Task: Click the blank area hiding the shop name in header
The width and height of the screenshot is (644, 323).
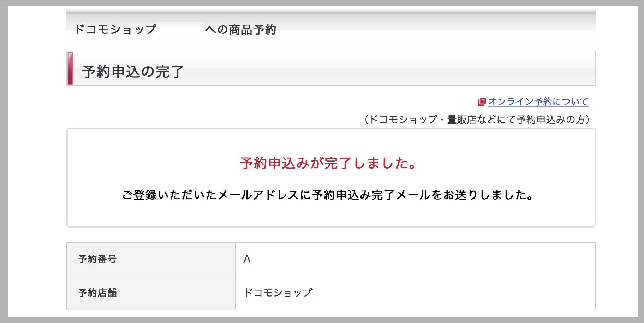Action: (x=180, y=29)
